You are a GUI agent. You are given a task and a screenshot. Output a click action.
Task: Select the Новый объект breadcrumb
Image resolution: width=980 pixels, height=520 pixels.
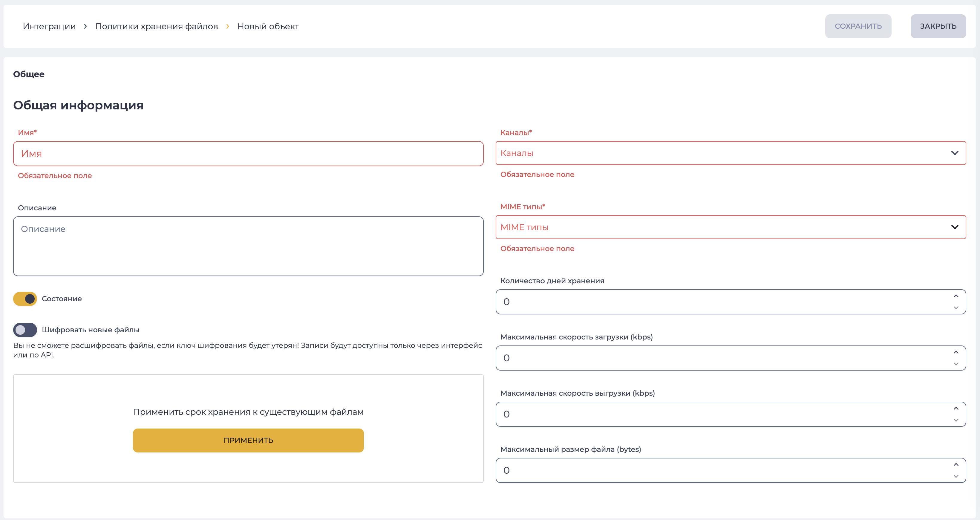tap(268, 26)
